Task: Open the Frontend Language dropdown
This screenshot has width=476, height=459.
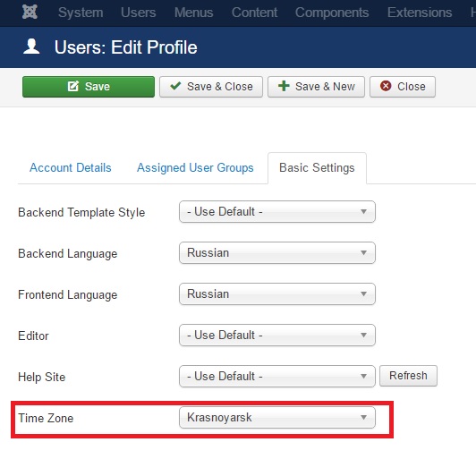Action: coord(277,293)
